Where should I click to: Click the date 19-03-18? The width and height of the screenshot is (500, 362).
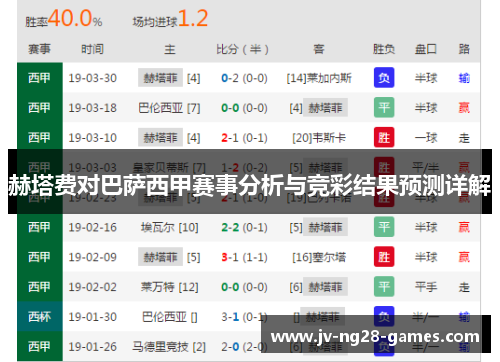click(93, 108)
